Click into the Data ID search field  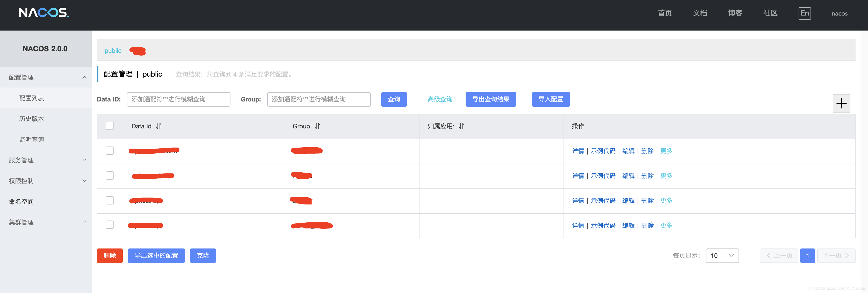pyautogui.click(x=179, y=99)
